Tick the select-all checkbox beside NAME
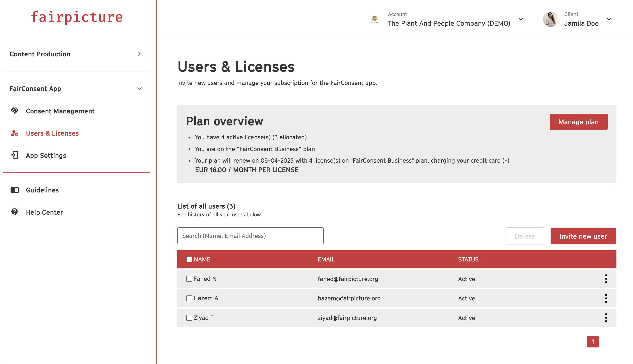This screenshot has width=633, height=364. (189, 259)
